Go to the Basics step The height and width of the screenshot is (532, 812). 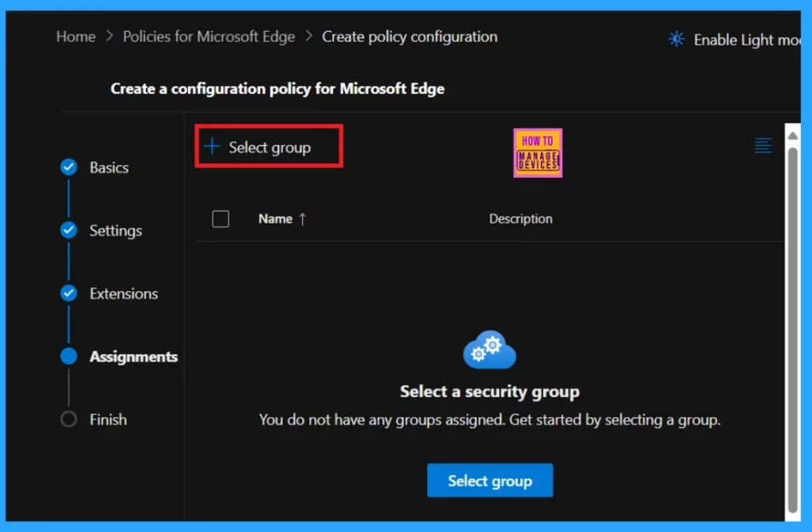(x=109, y=167)
